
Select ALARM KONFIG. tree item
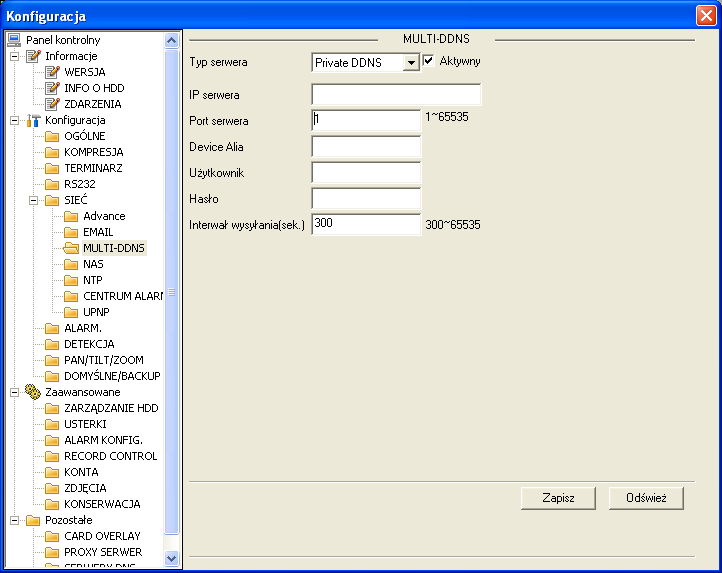point(104,440)
